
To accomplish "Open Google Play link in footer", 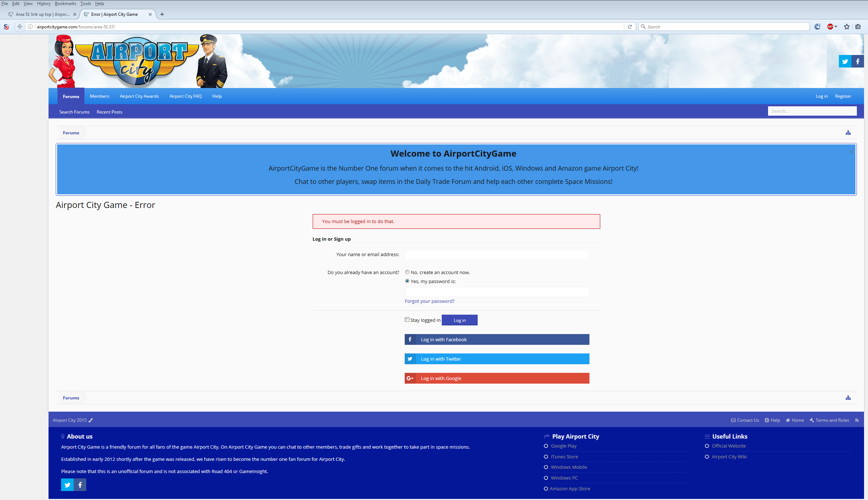I will click(564, 446).
